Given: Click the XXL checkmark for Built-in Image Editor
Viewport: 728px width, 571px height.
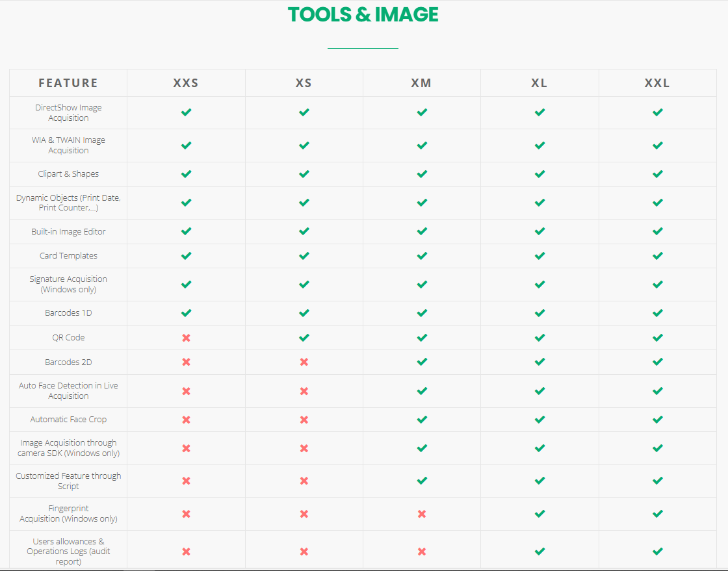Looking at the screenshot, I should [x=657, y=231].
